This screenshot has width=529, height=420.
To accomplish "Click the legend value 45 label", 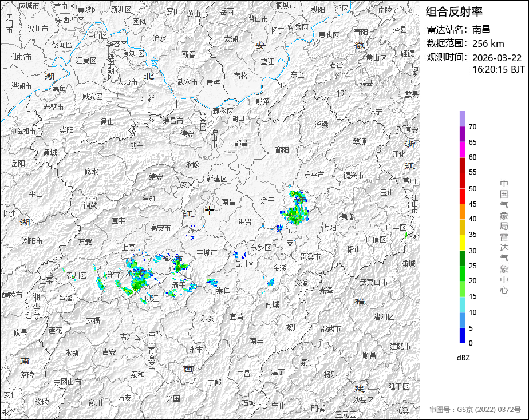I will click(473, 204).
